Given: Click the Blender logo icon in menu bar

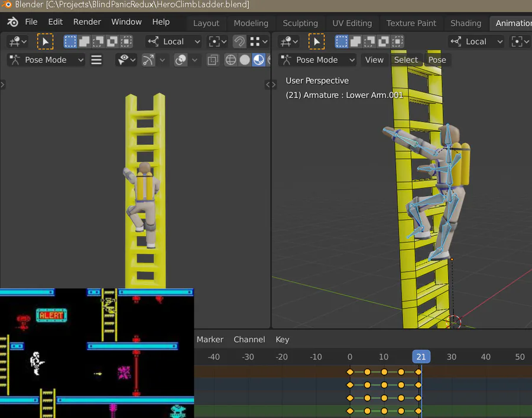Looking at the screenshot, I should (12, 22).
